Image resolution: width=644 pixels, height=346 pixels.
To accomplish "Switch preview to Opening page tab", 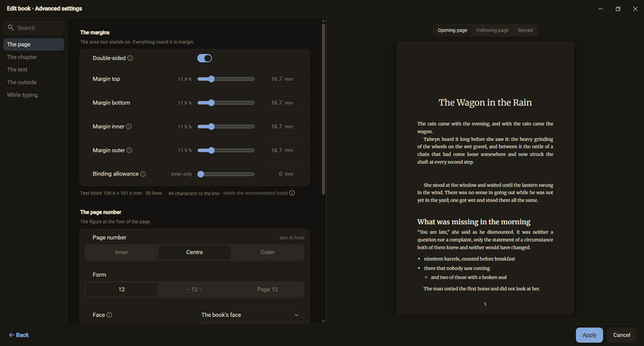I will (452, 30).
